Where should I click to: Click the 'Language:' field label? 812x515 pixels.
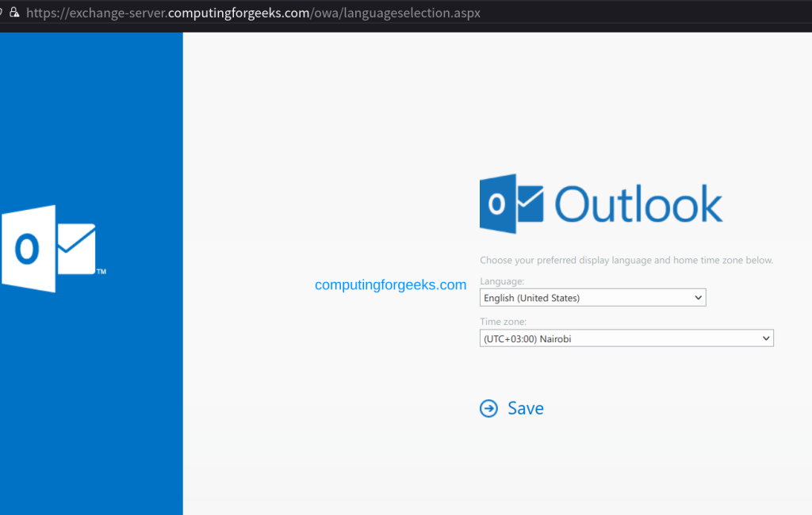click(501, 280)
